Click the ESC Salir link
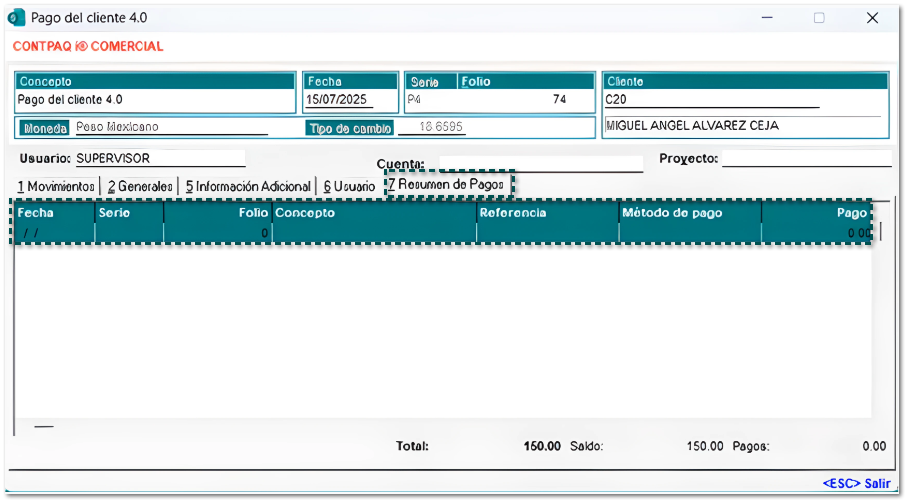 856,483
